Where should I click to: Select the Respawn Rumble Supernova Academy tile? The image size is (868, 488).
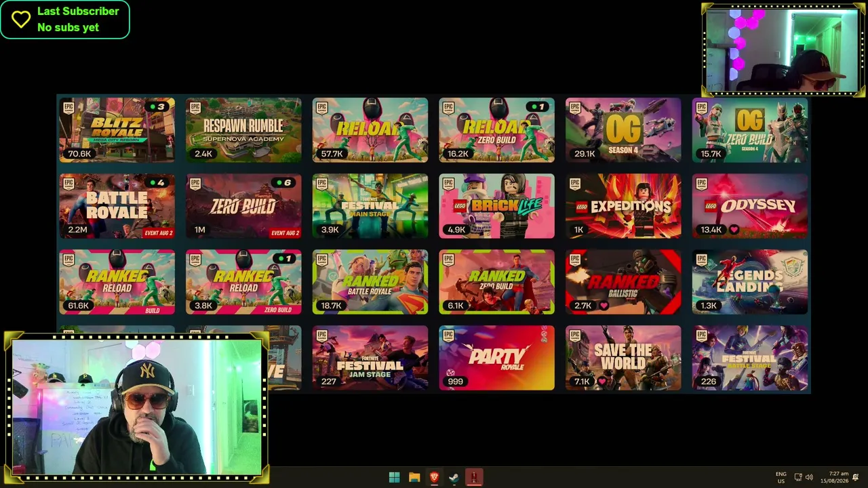point(243,130)
